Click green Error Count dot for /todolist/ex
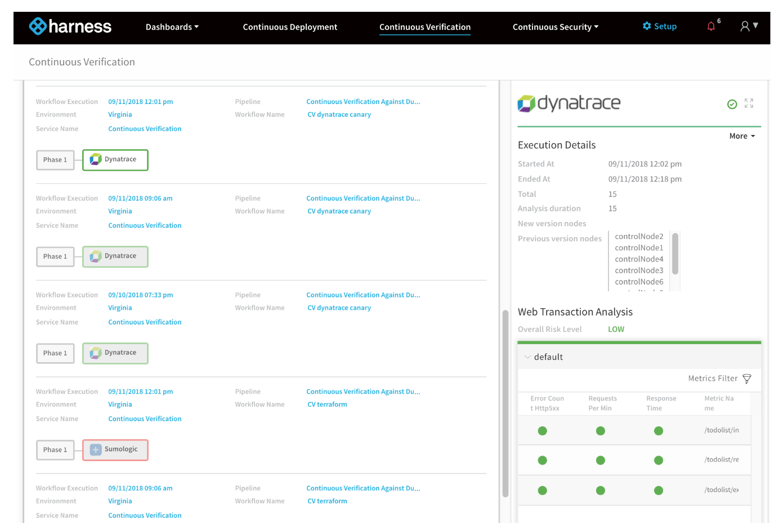779x532 pixels. [543, 490]
